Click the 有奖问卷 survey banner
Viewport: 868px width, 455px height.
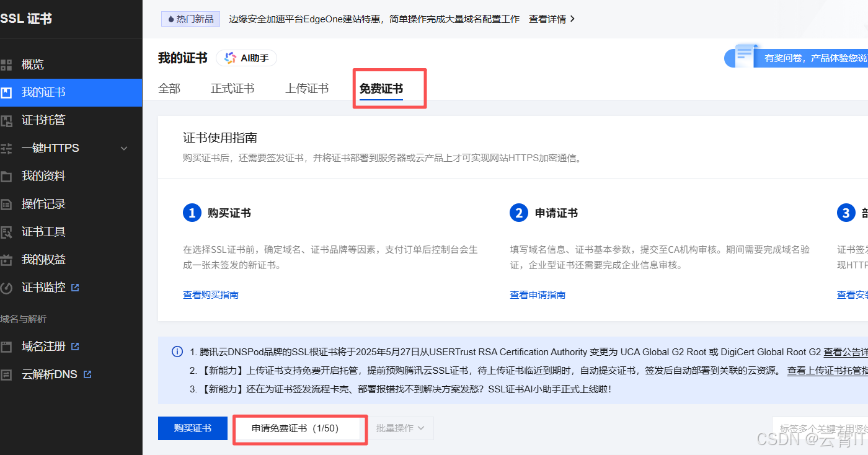796,58
